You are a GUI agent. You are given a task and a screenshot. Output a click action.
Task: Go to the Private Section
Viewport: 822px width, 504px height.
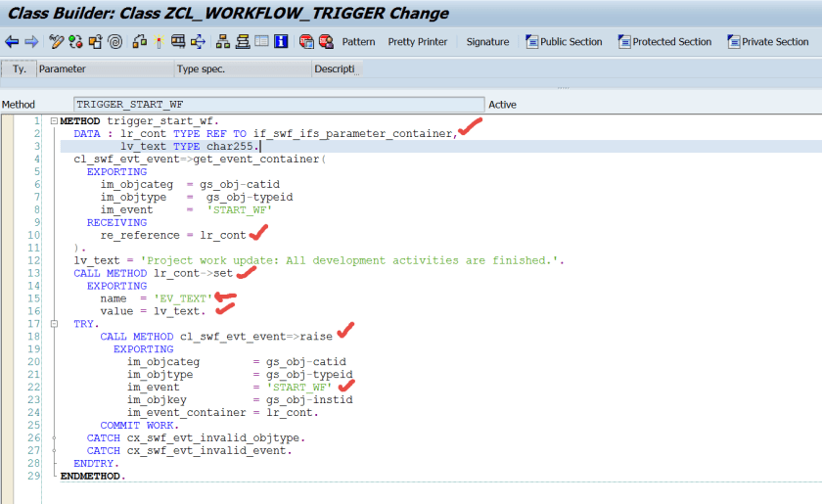click(x=768, y=42)
